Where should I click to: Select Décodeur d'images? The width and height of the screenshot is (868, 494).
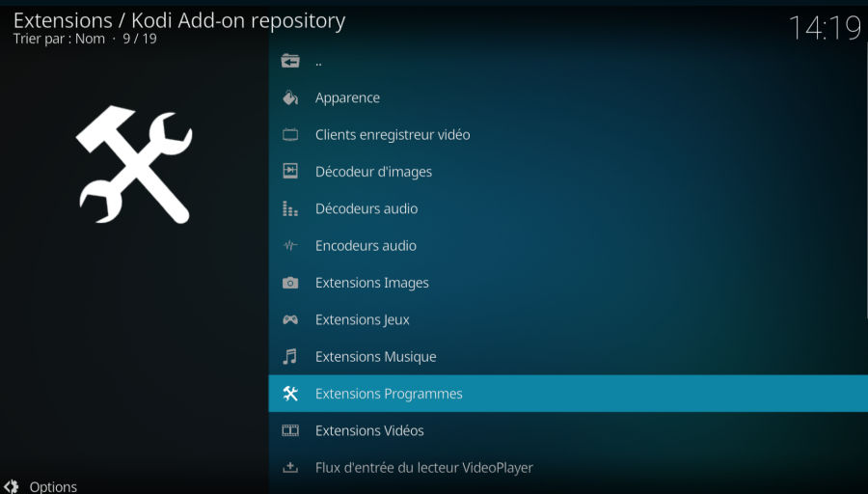tap(568, 172)
